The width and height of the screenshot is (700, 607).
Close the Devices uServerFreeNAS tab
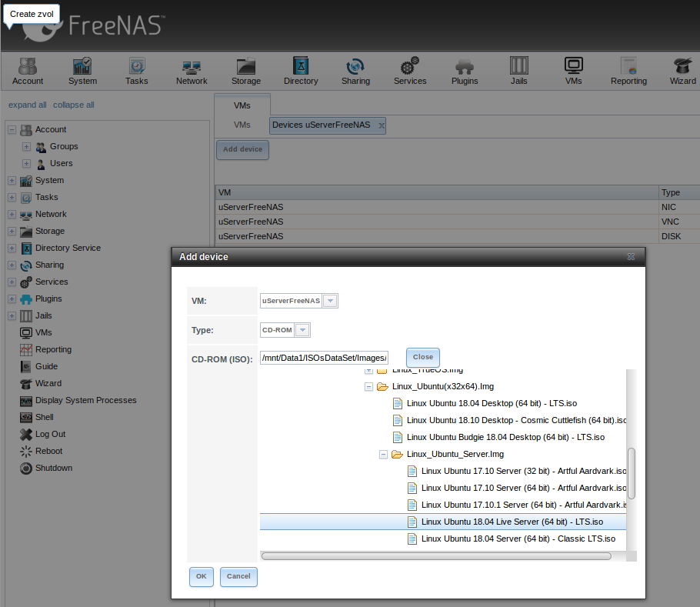[382, 126]
